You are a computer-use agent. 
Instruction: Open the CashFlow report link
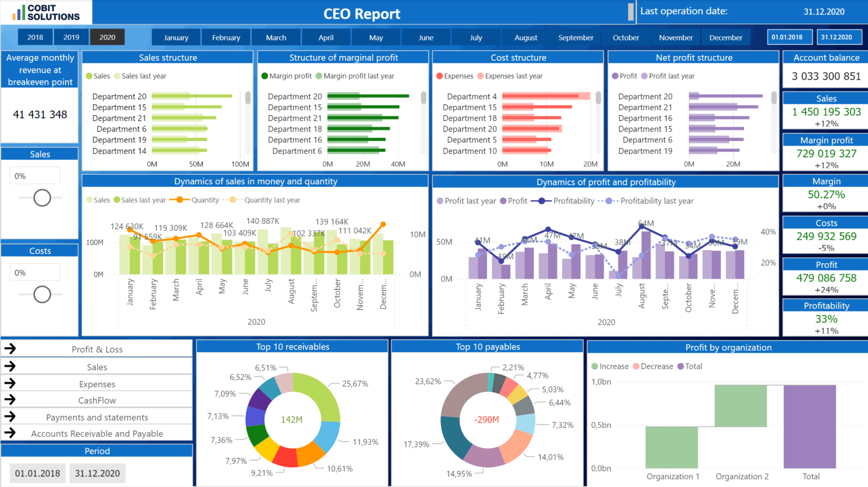pyautogui.click(x=97, y=401)
